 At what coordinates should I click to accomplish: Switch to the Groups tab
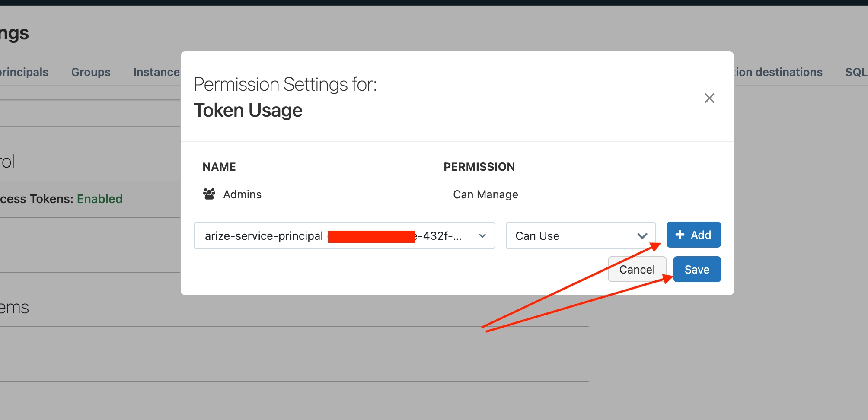[91, 72]
